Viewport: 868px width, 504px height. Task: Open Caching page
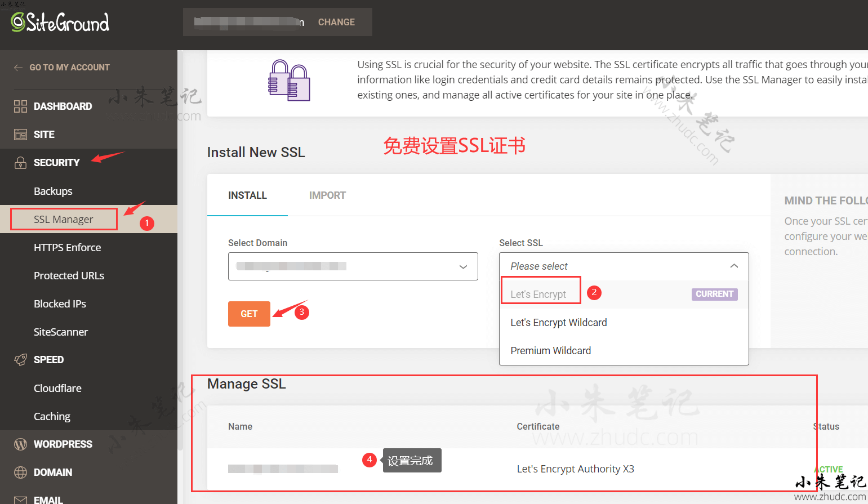(52, 417)
